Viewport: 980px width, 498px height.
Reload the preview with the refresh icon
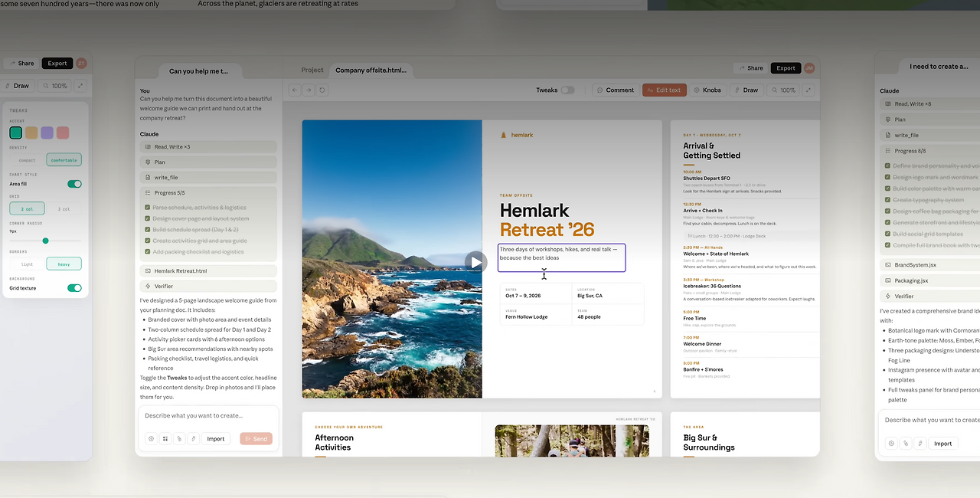coord(322,90)
